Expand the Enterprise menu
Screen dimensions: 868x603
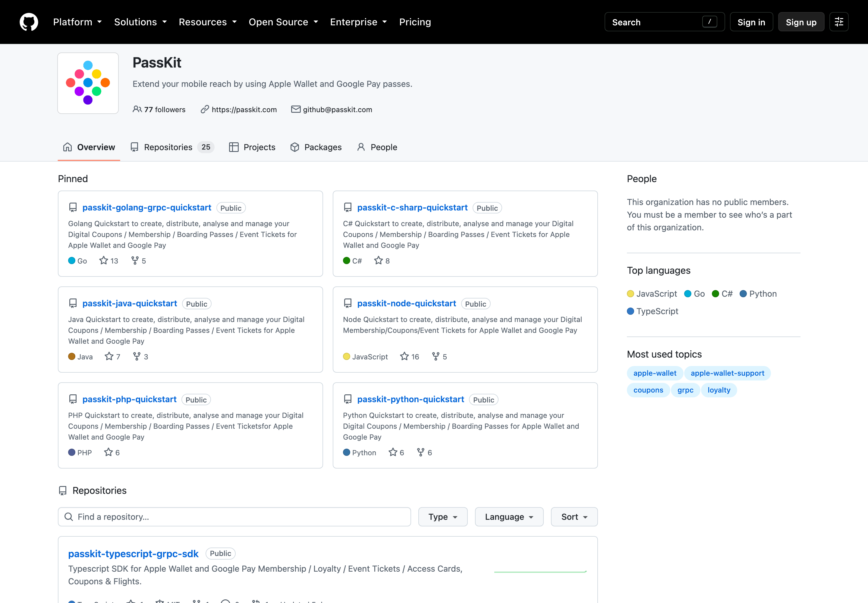click(358, 22)
